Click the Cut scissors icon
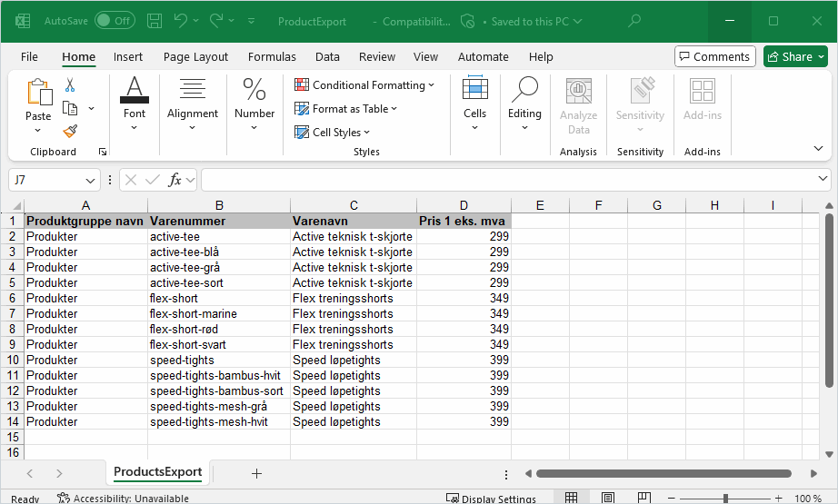Screen dimensions: 838x504 coord(70,84)
